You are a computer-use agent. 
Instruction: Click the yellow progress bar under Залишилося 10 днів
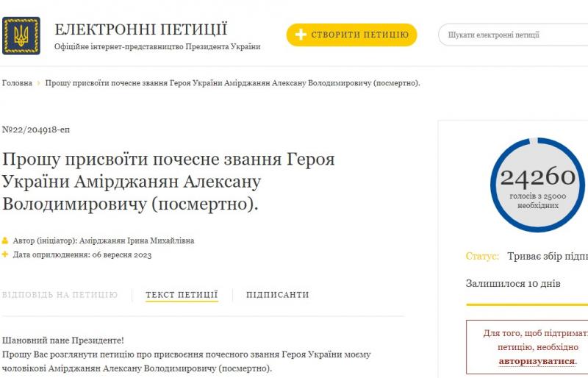tap(527, 304)
